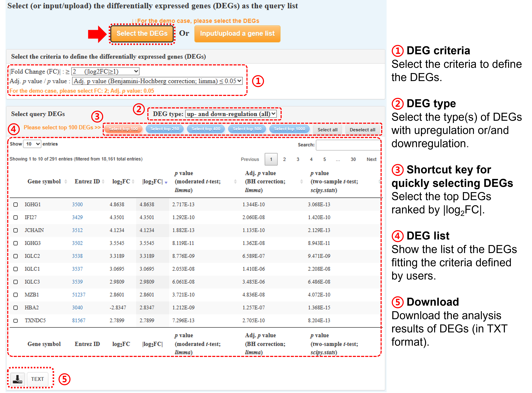Sort by moderated t-test p value arrows

(235, 181)
